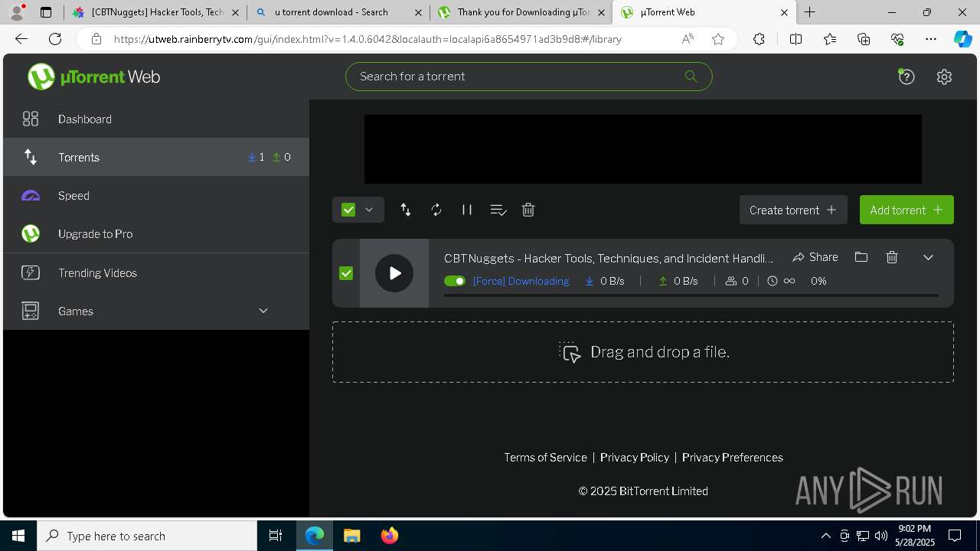The width and height of the screenshot is (980, 551).
Task: Open the Games menu item
Action: [156, 311]
